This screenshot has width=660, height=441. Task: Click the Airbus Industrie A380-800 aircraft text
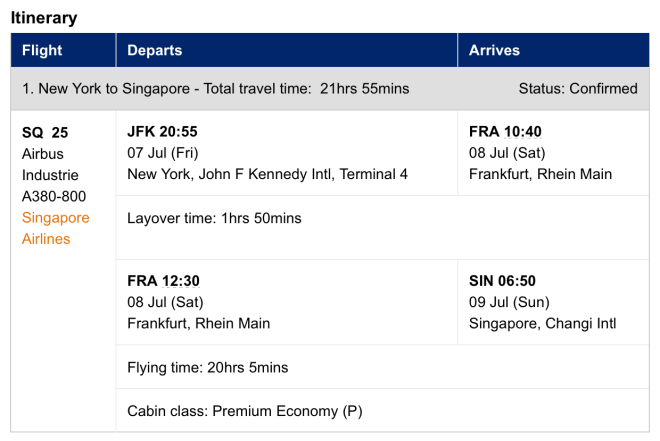[x=54, y=175]
